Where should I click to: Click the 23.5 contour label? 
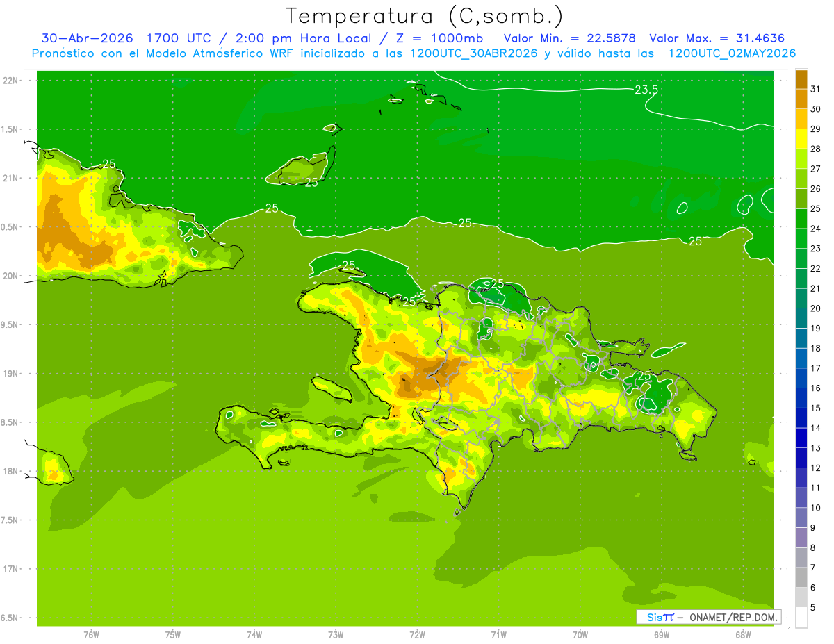pyautogui.click(x=646, y=89)
